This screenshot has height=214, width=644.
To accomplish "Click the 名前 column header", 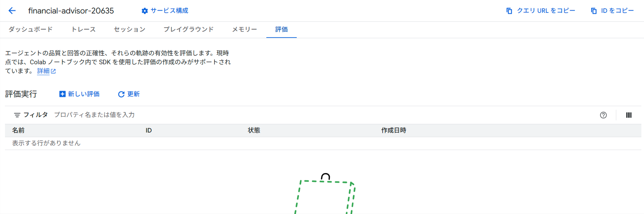I will (19, 131).
